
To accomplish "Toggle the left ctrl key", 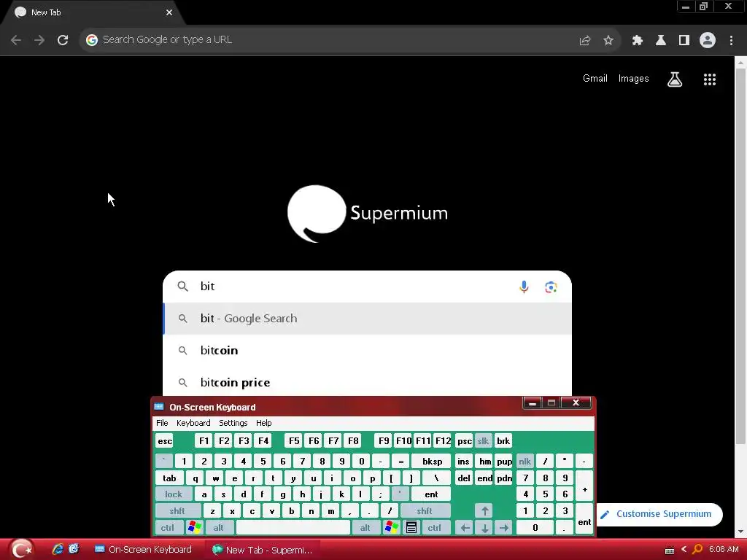I will pyautogui.click(x=168, y=528).
